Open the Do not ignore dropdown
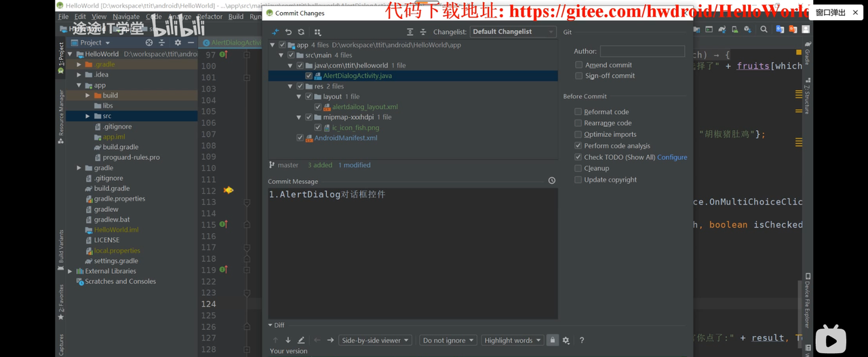The image size is (868, 357). point(448,340)
